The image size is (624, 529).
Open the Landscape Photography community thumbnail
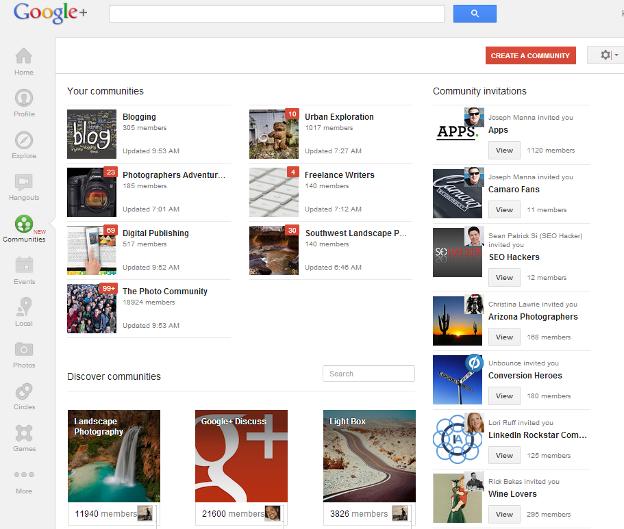[113, 456]
